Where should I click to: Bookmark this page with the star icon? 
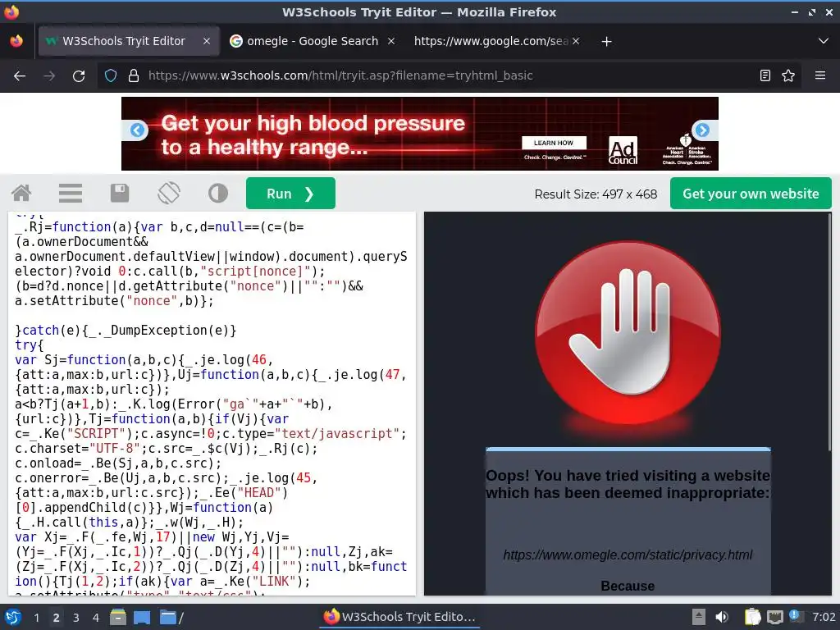(788, 75)
